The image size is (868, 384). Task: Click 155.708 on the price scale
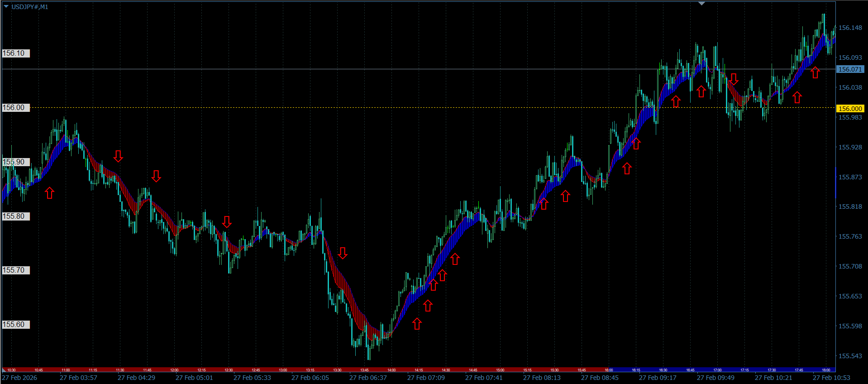850,266
